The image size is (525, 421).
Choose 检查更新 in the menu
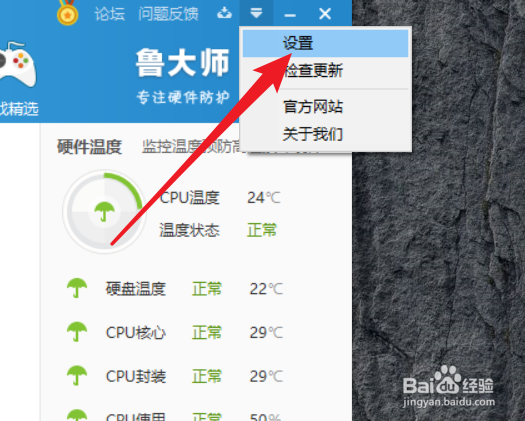[x=314, y=70]
